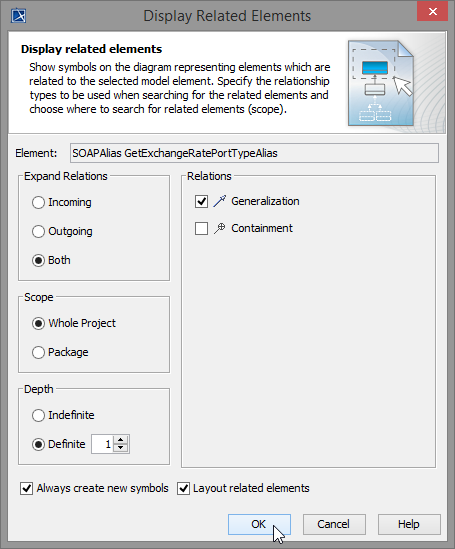Image resolution: width=455 pixels, height=549 pixels.
Task: Set depth to Definite
Action: pos(38,444)
